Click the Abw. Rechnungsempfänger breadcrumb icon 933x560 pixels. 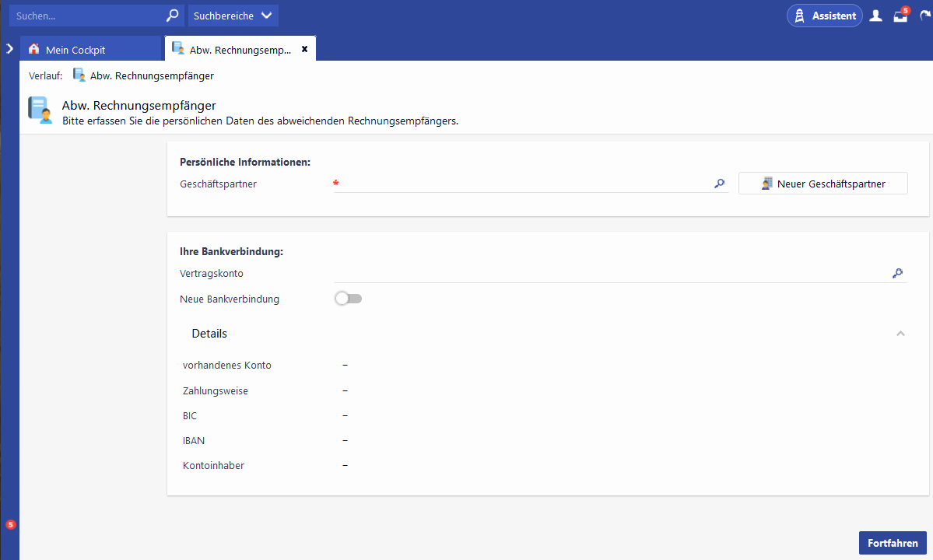click(x=79, y=75)
